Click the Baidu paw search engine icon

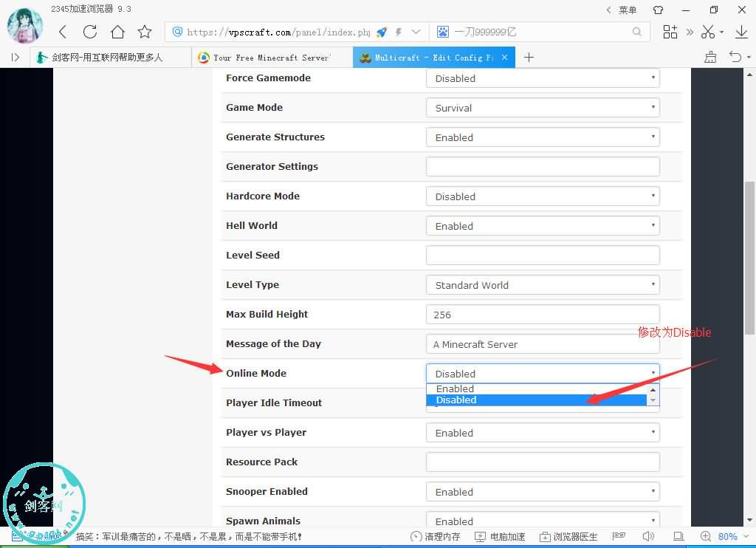pyautogui.click(x=443, y=32)
